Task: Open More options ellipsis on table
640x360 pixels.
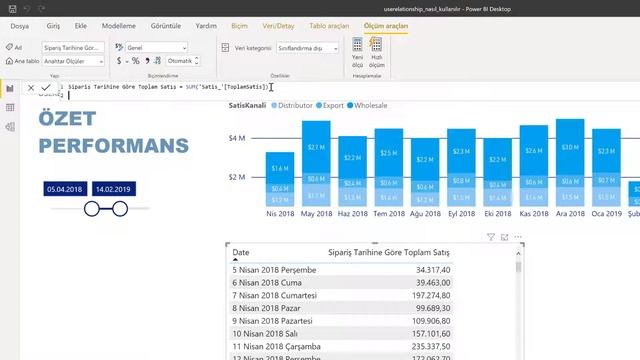Action: pyautogui.click(x=518, y=237)
